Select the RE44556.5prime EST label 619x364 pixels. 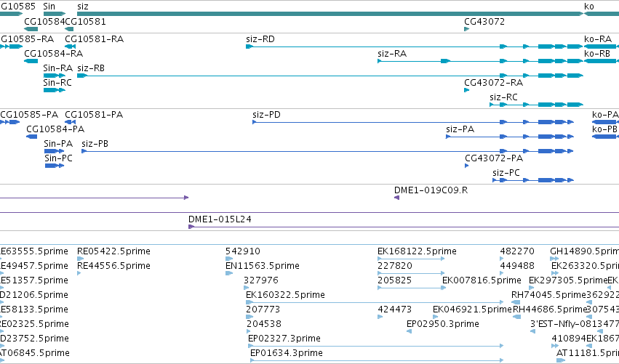[113, 266]
